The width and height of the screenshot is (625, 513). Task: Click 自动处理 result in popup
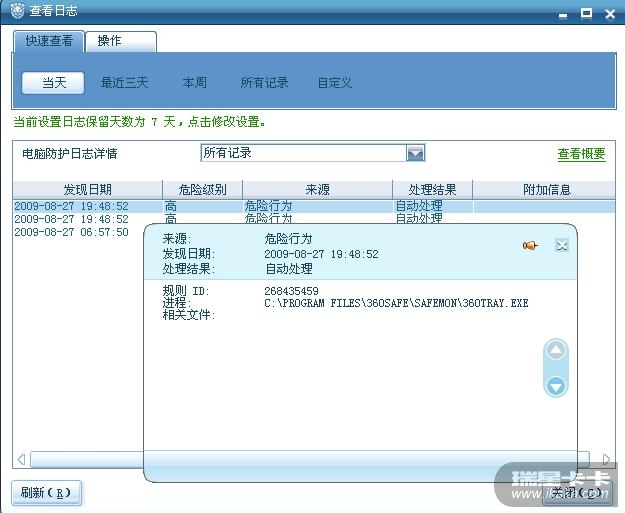(x=289, y=269)
